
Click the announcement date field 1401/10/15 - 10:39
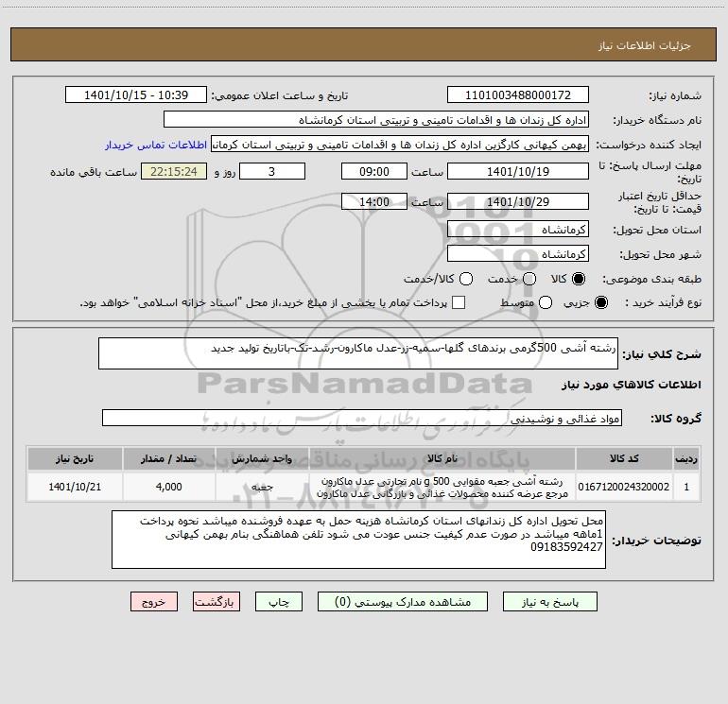(136, 95)
